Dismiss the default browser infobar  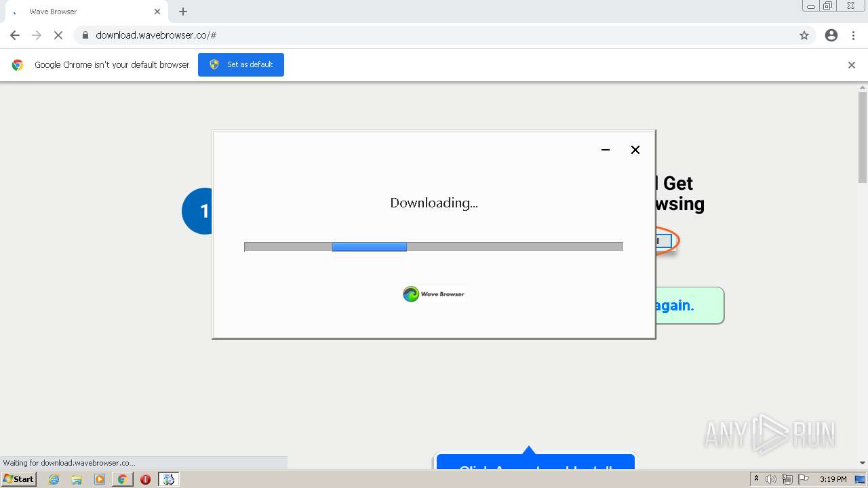click(x=852, y=65)
